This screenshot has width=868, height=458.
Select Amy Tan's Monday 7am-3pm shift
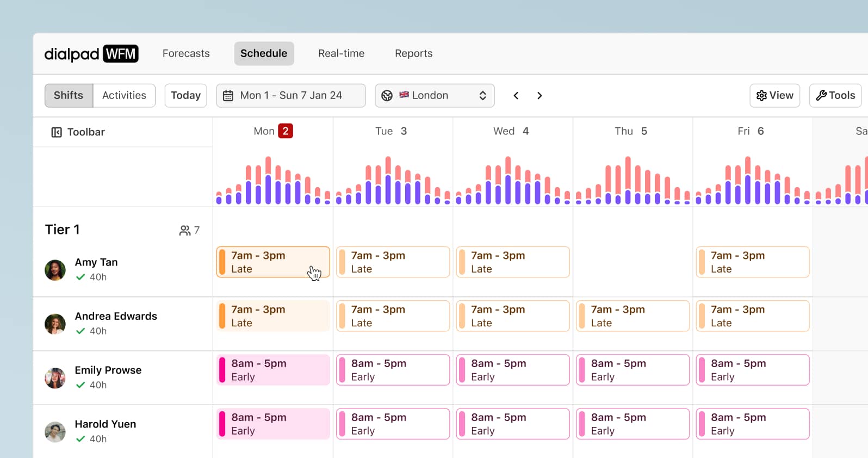pyautogui.click(x=273, y=262)
